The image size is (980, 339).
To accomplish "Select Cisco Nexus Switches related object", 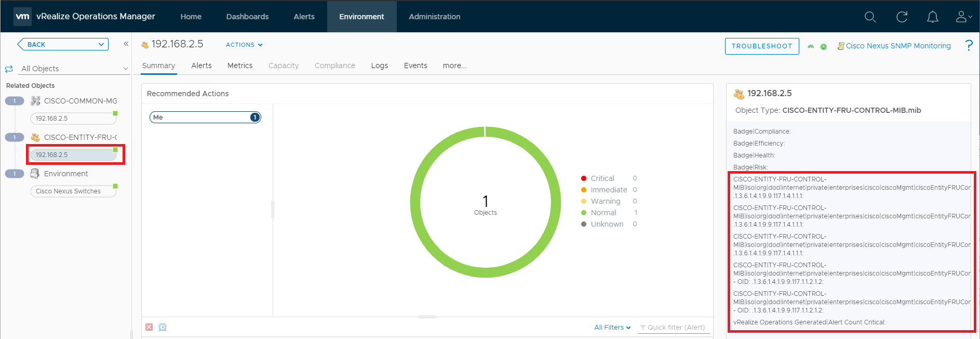I will [x=73, y=191].
